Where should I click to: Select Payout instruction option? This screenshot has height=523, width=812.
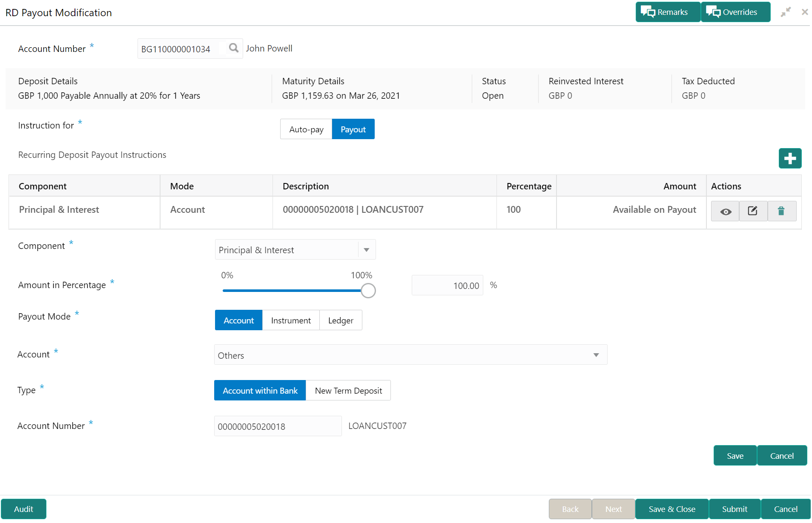pyautogui.click(x=353, y=129)
